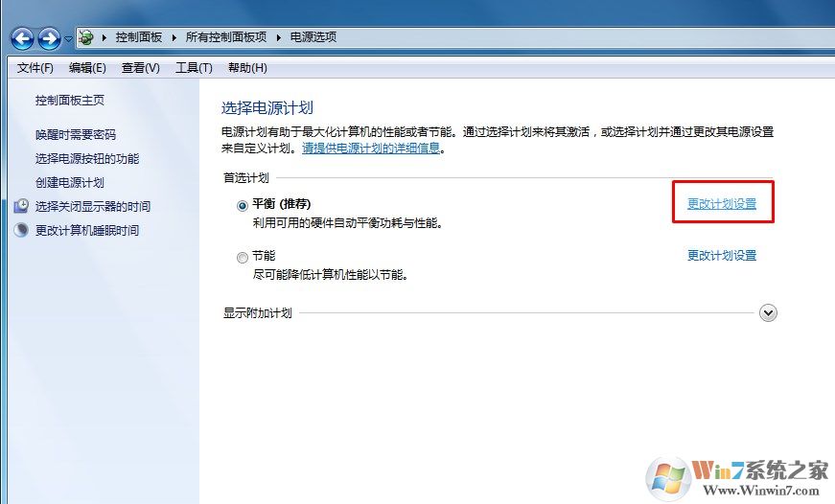The height and width of the screenshot is (504, 835).
Task: Expand the arrow after 控制面板 breadcrumb
Action: point(174,37)
